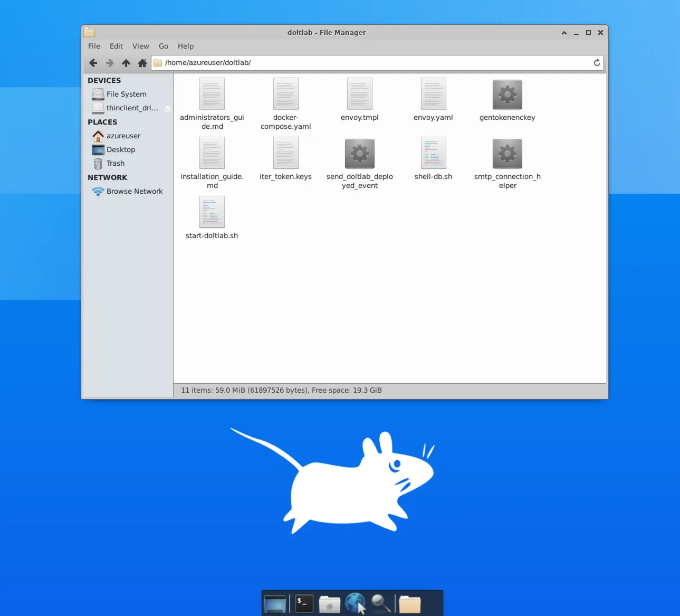
Task: Click the forward navigation arrow
Action: pyautogui.click(x=110, y=63)
